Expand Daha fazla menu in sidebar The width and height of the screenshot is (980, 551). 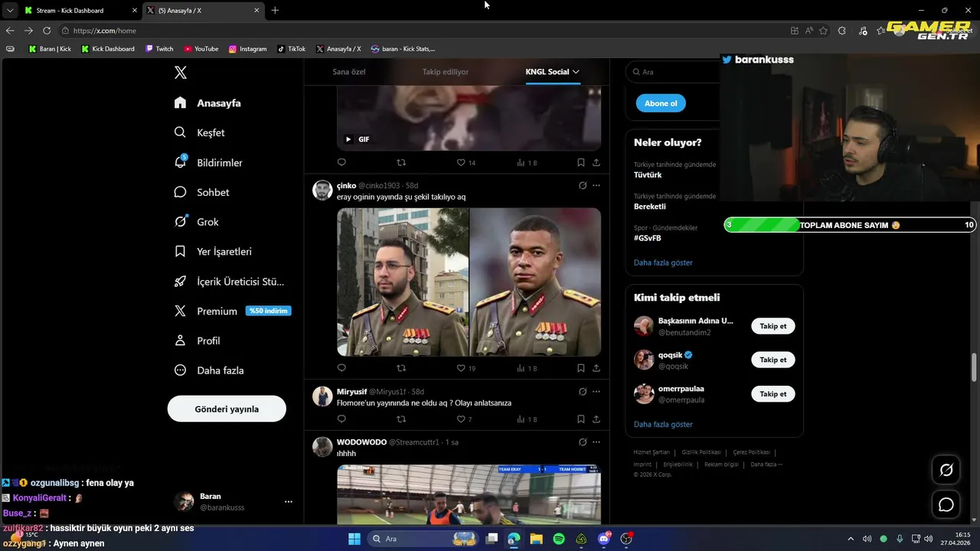tap(209, 370)
